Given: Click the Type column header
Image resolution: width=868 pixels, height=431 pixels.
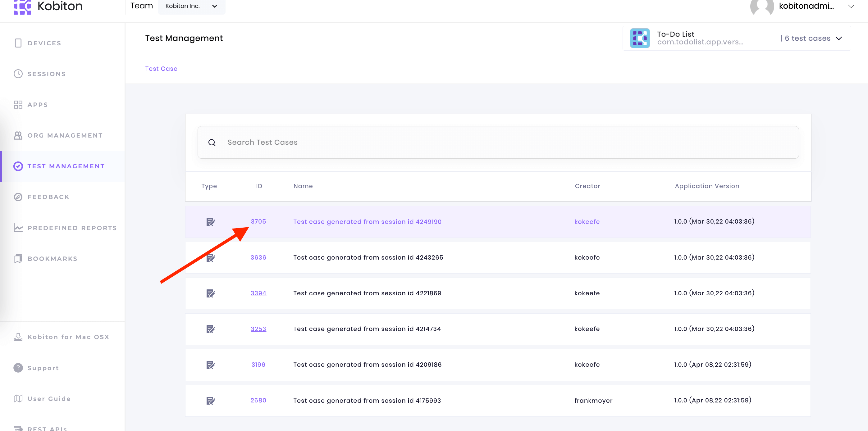Looking at the screenshot, I should [x=209, y=186].
